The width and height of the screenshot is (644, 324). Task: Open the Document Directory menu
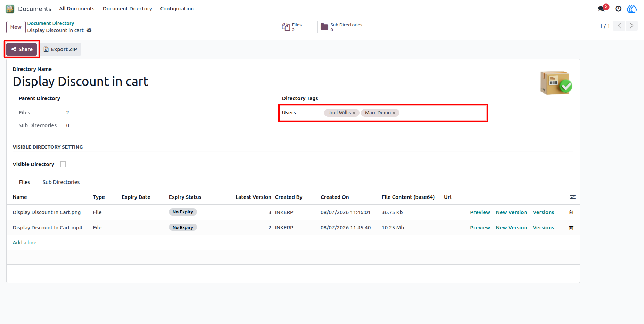(127, 9)
